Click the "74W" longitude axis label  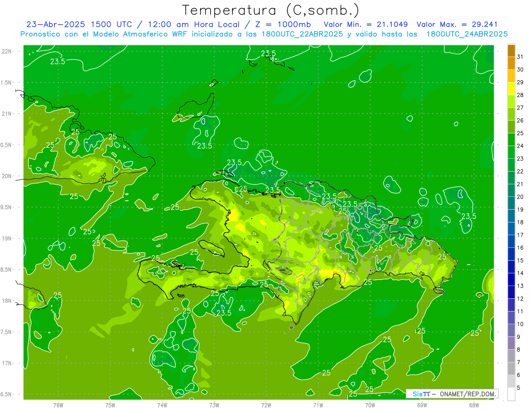(162, 405)
